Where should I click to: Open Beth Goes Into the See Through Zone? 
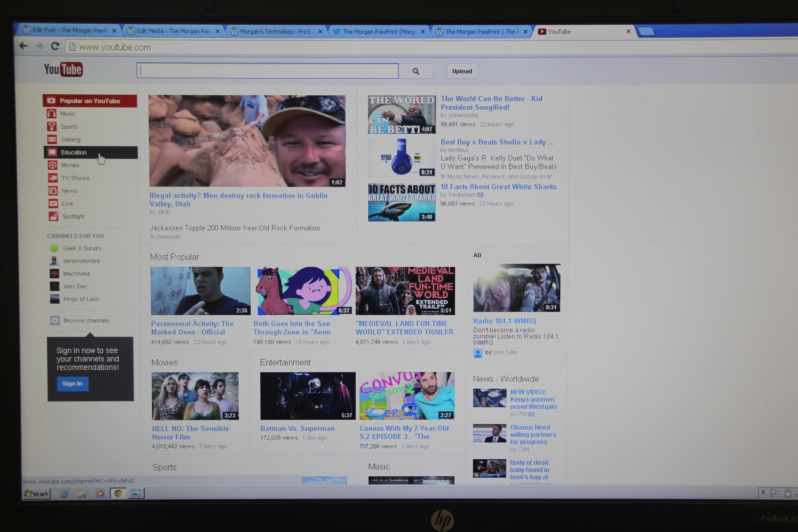pyautogui.click(x=292, y=328)
